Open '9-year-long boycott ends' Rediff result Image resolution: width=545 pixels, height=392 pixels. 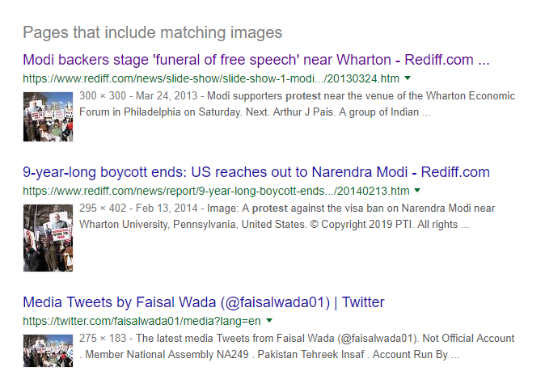click(x=256, y=172)
